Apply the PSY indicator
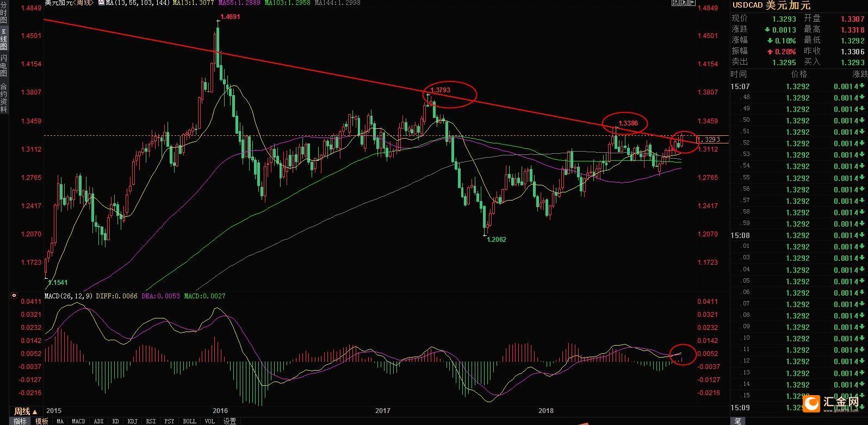This screenshot has height=425, width=868. [169, 421]
